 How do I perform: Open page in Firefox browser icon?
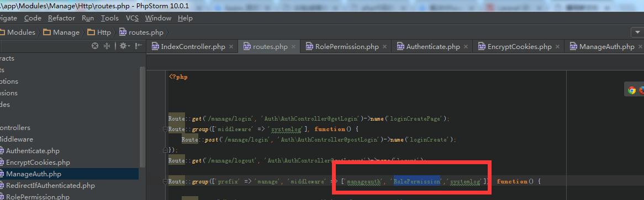(642, 90)
